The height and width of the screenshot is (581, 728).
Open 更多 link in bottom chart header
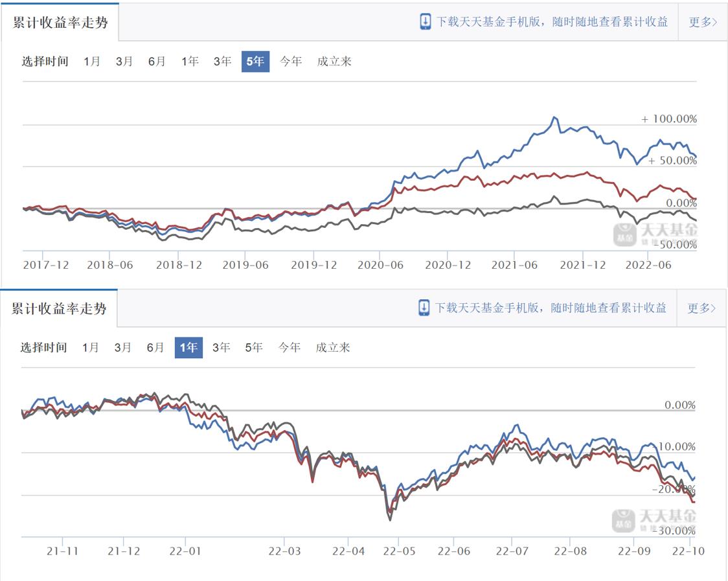tap(701, 308)
